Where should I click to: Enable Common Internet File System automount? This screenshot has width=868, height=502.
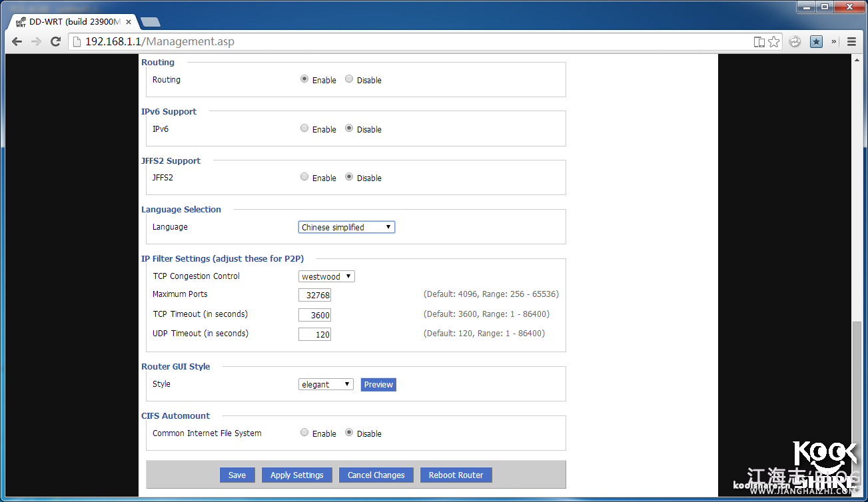pos(304,433)
